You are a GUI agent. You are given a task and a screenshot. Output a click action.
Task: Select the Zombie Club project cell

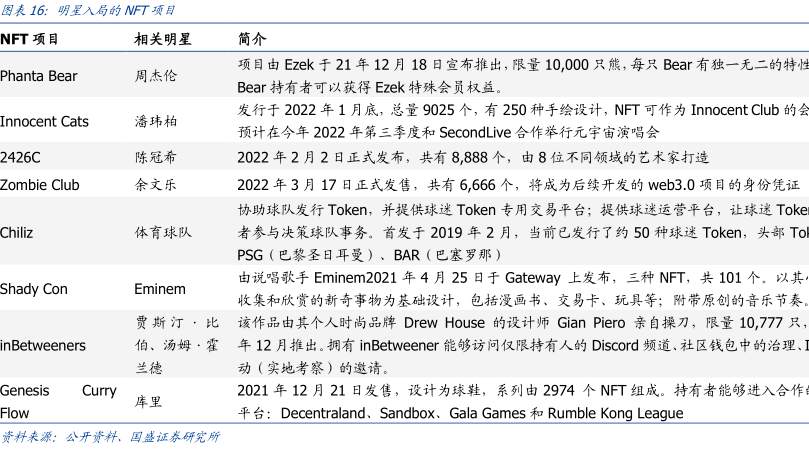39,184
